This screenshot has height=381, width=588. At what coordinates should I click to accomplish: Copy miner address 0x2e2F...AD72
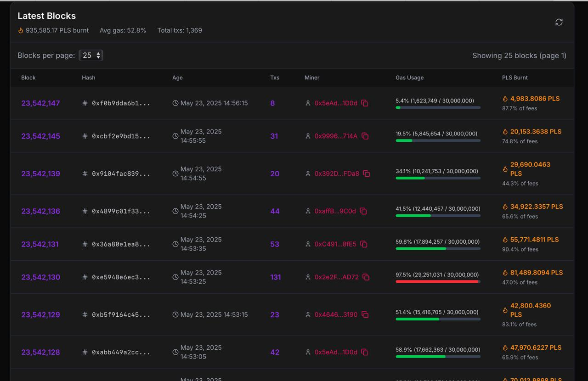(x=366, y=277)
